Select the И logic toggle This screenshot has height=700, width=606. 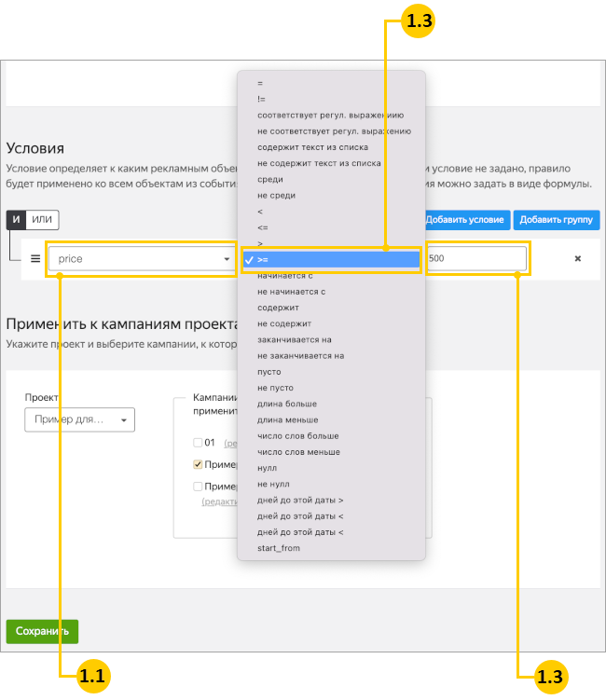click(x=16, y=220)
